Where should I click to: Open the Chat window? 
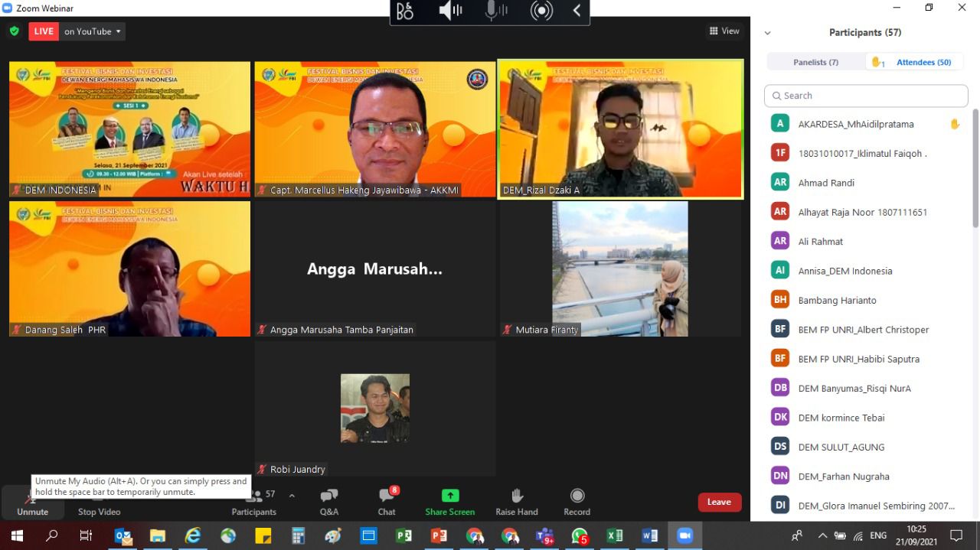(386, 501)
